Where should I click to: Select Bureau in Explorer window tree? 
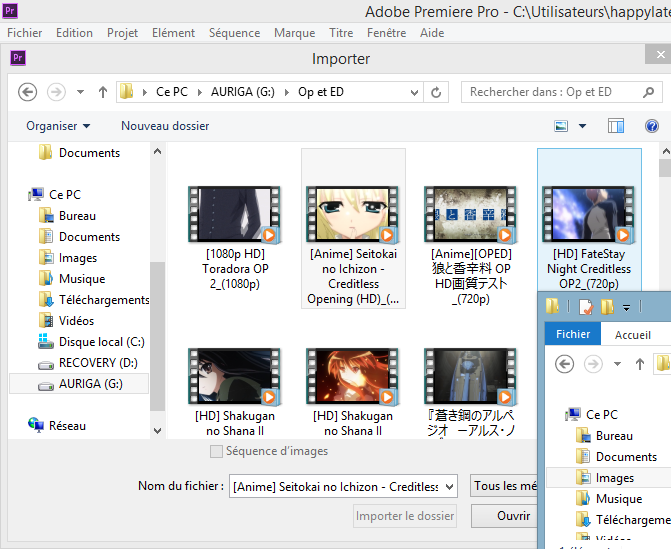coord(614,436)
